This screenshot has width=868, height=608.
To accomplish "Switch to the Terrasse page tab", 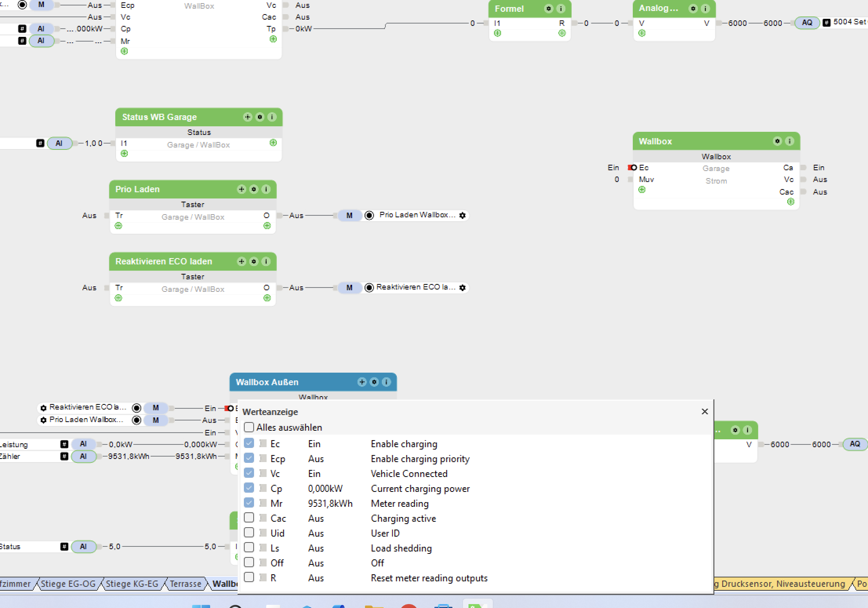I will 185,584.
